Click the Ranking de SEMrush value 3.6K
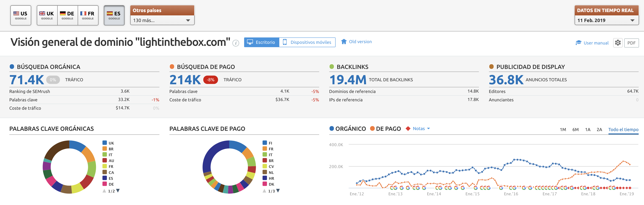Screen dimensions: 644x205 (125, 91)
